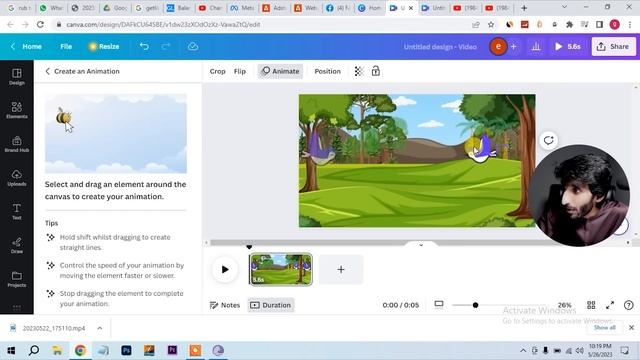Open Photoshop from taskbar

[x=126, y=350]
